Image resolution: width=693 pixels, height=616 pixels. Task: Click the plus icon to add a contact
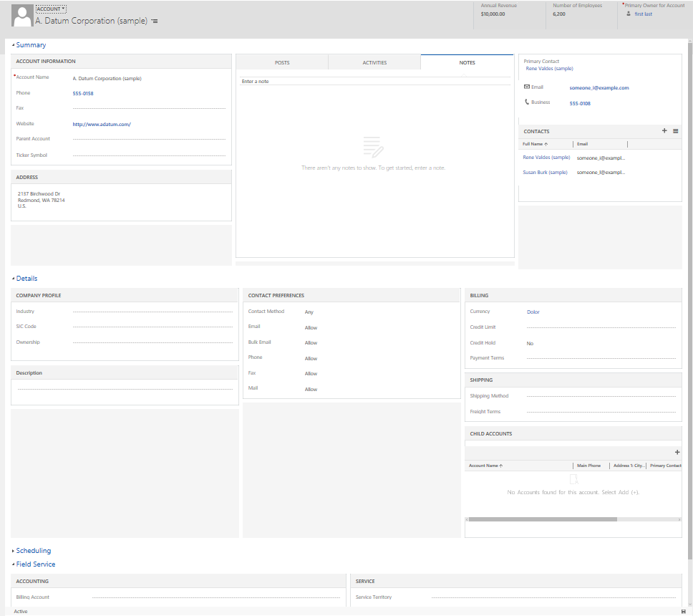664,131
